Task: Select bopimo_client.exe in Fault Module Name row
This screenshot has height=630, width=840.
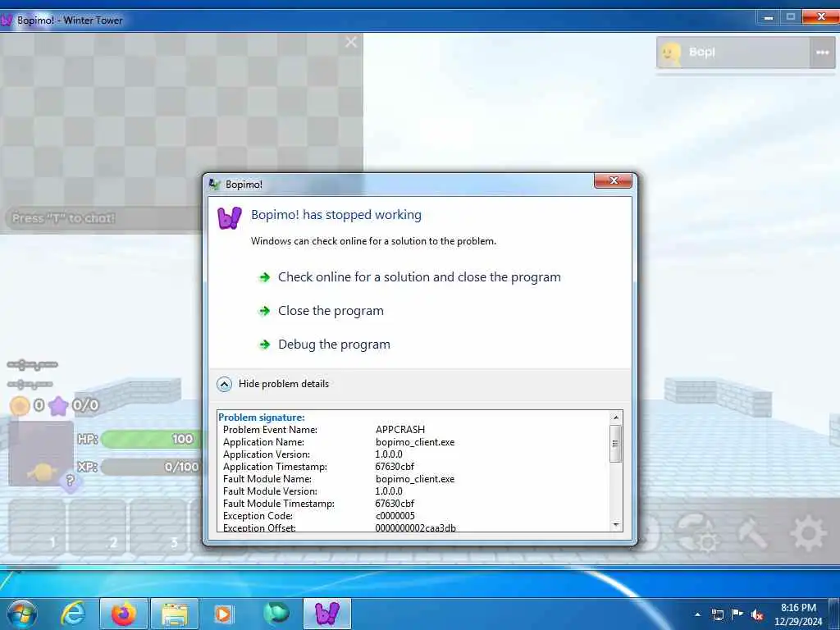Action: (415, 479)
